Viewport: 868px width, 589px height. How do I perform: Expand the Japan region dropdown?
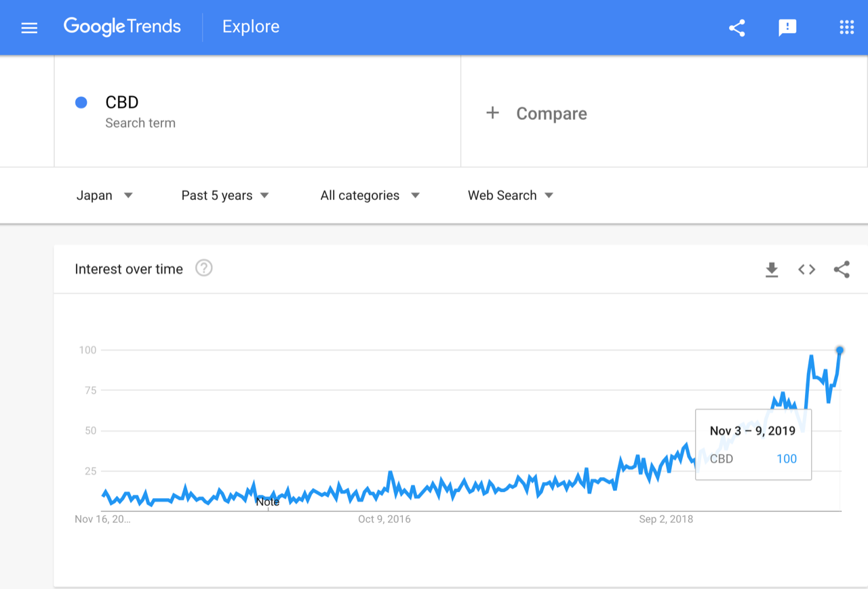104,195
